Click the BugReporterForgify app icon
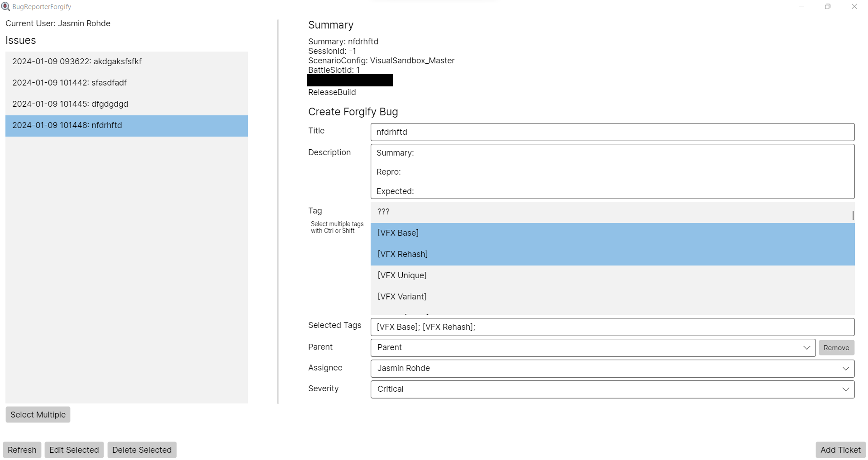Image resolution: width=868 pixels, height=460 pixels. tap(5, 6)
